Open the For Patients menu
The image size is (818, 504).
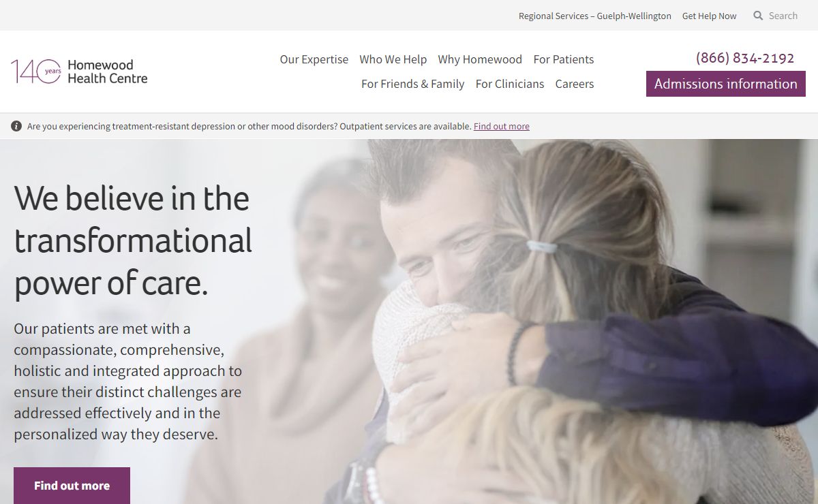coord(564,59)
